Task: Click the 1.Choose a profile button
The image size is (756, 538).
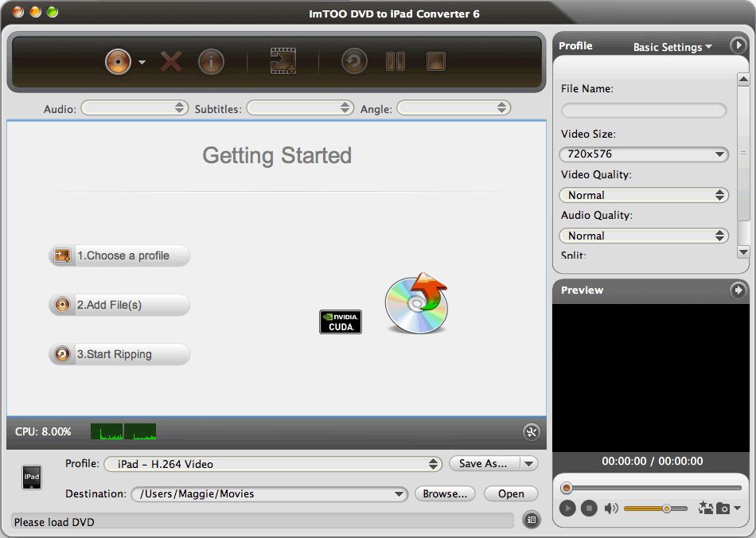Action: pyautogui.click(x=119, y=255)
